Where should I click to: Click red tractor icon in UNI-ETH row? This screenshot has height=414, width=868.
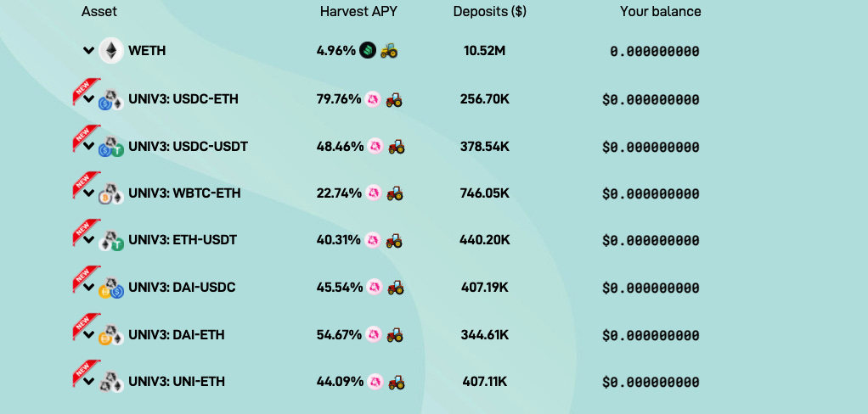[396, 382]
